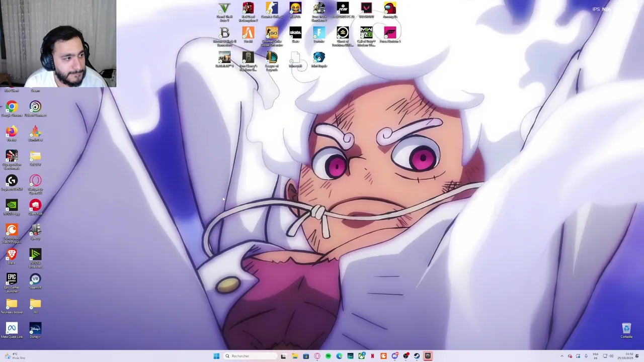Launch the Valorant shortcut

[x=366, y=10]
